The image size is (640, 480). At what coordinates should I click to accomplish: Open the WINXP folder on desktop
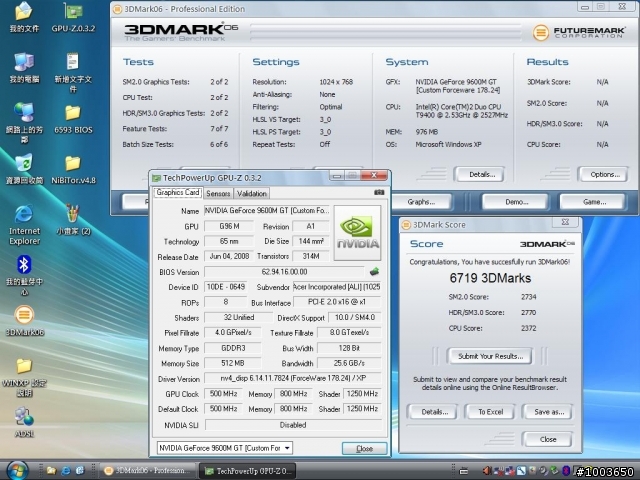click(x=24, y=377)
